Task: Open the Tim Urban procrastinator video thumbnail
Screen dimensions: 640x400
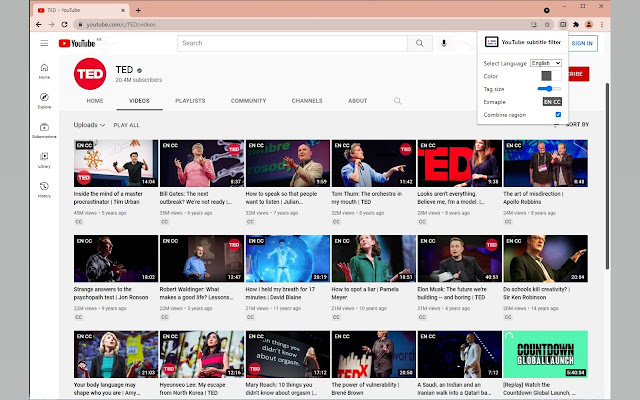Action: click(x=116, y=163)
